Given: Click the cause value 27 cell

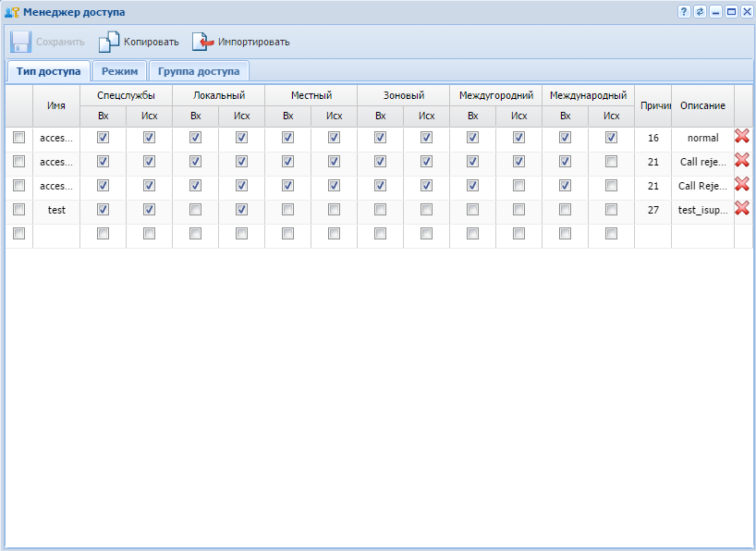Looking at the screenshot, I should coord(652,210).
